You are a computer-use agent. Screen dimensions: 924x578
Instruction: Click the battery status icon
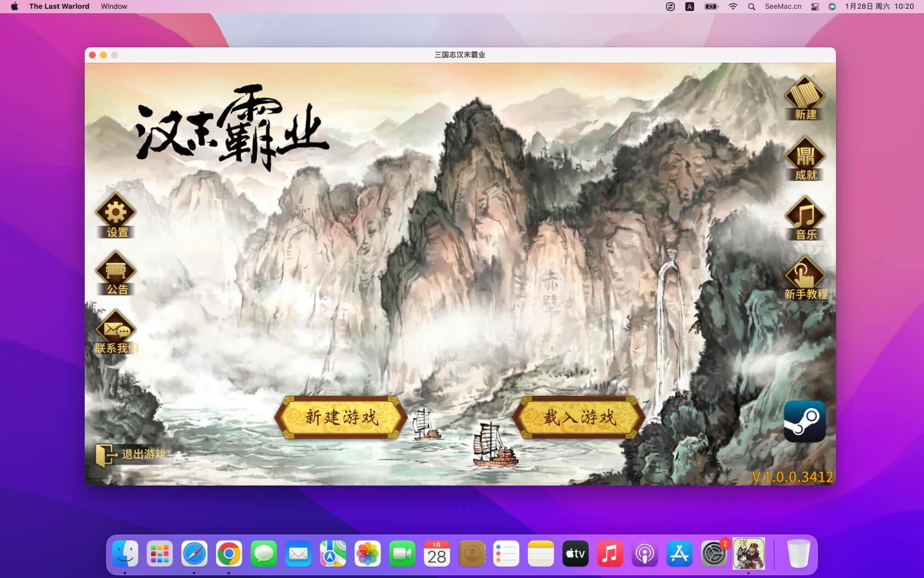pyautogui.click(x=711, y=7)
